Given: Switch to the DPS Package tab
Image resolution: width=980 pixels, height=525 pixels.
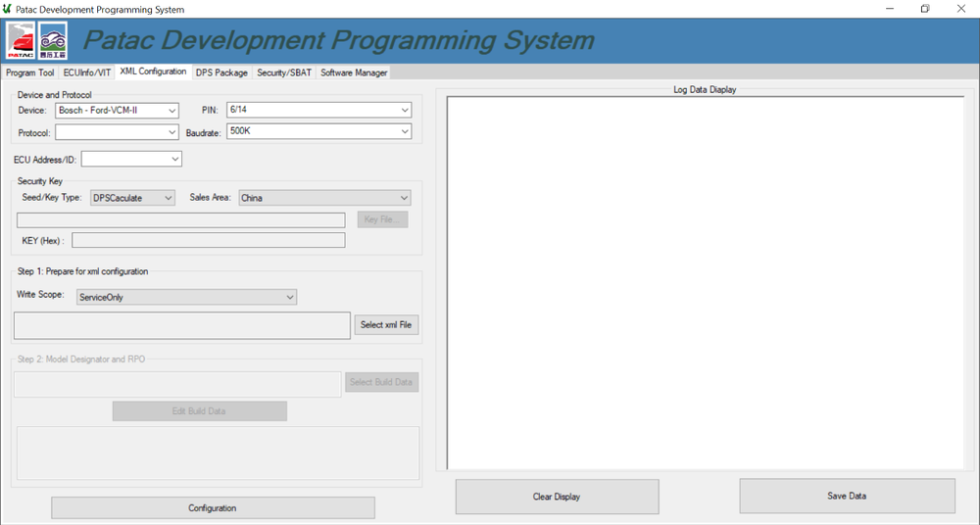Looking at the screenshot, I should (x=221, y=72).
